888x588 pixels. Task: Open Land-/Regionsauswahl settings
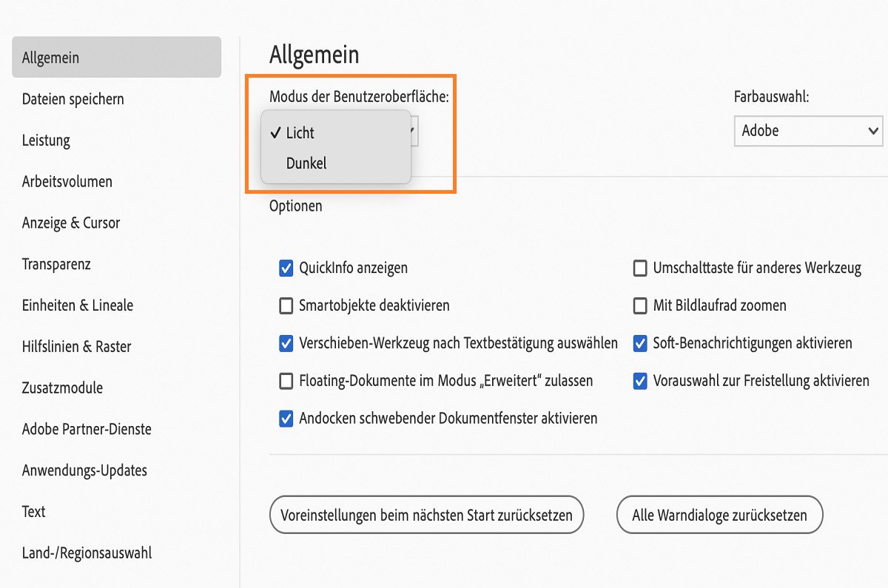(87, 552)
